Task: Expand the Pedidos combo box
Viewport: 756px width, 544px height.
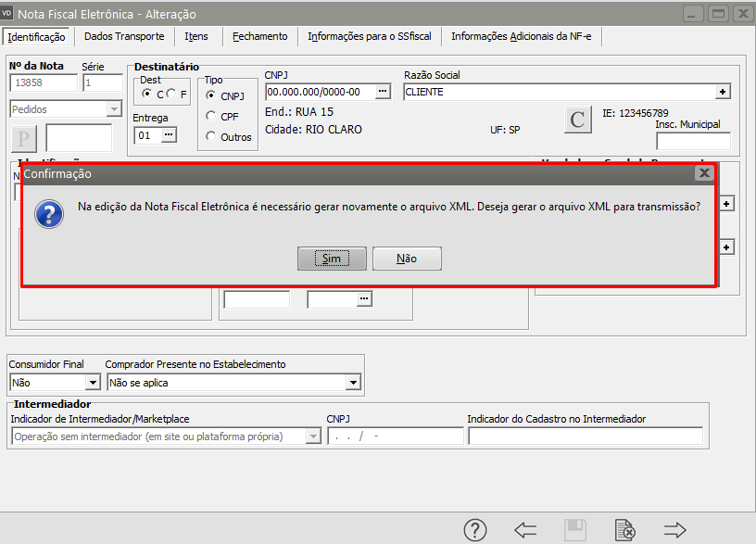Action: coord(114,109)
